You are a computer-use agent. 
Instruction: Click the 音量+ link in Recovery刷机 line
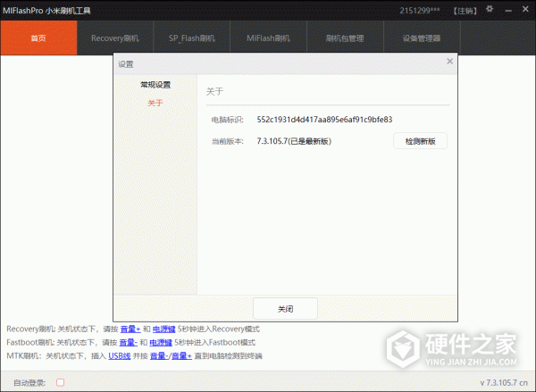[130, 329]
